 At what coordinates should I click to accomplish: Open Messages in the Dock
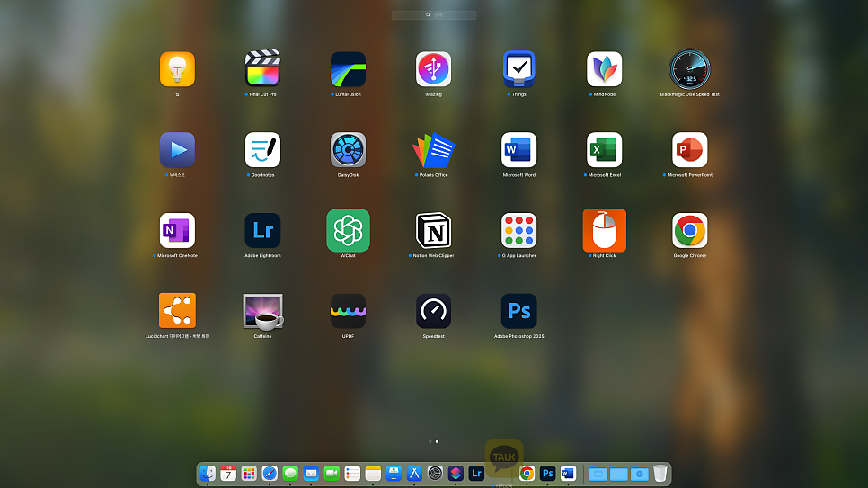pos(290,473)
